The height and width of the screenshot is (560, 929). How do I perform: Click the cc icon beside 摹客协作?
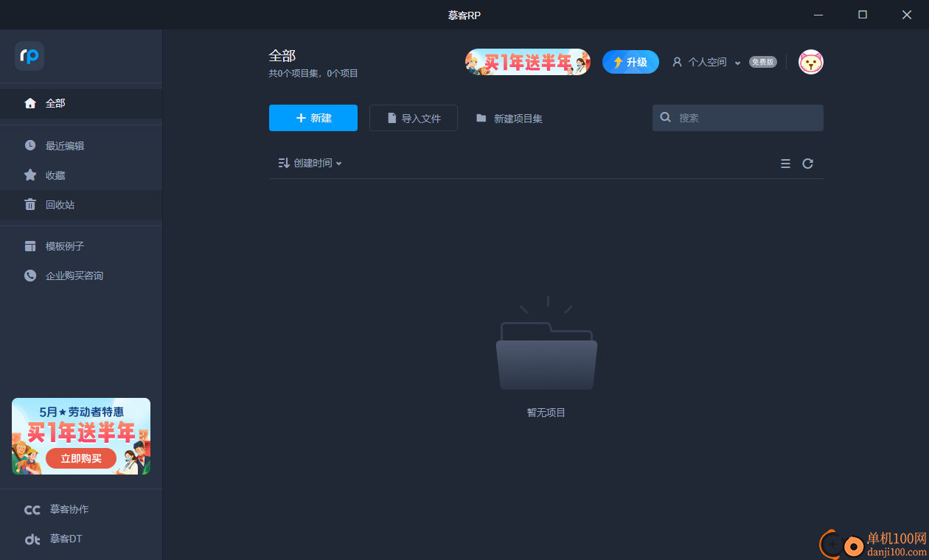tap(32, 510)
